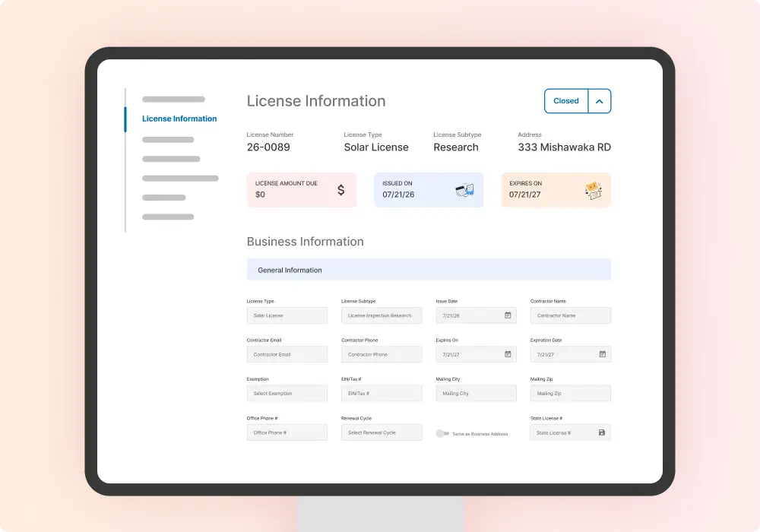Click the General Information section header

[429, 270]
